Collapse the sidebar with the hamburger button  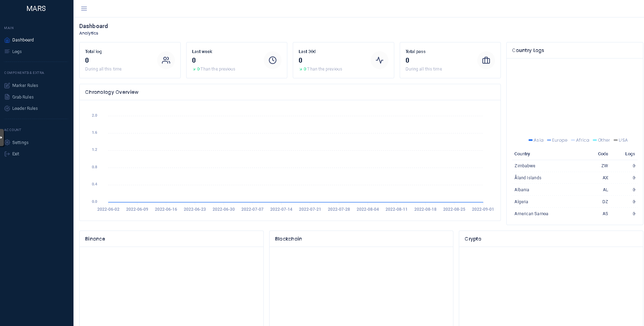[x=84, y=9]
